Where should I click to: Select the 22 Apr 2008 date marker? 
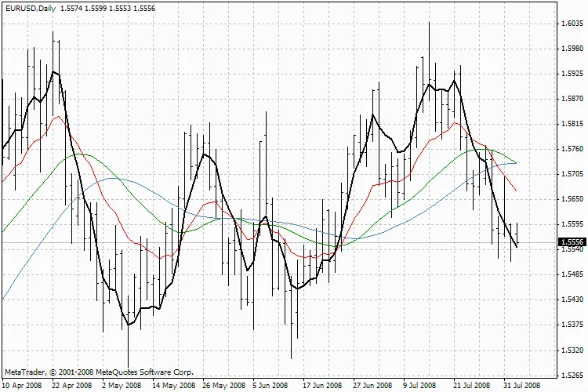[x=72, y=386]
